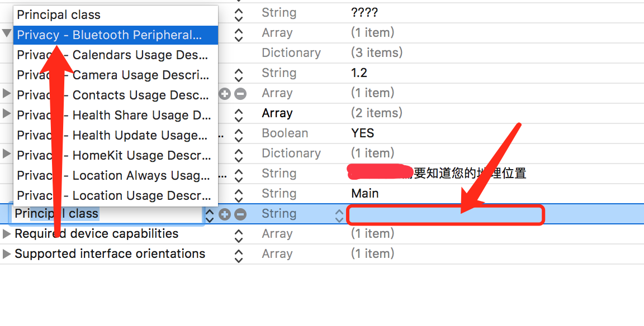Screen dimensions: 644x326
Task: Select Privacy - Calendars Usage Description key
Action: pyautogui.click(x=116, y=55)
